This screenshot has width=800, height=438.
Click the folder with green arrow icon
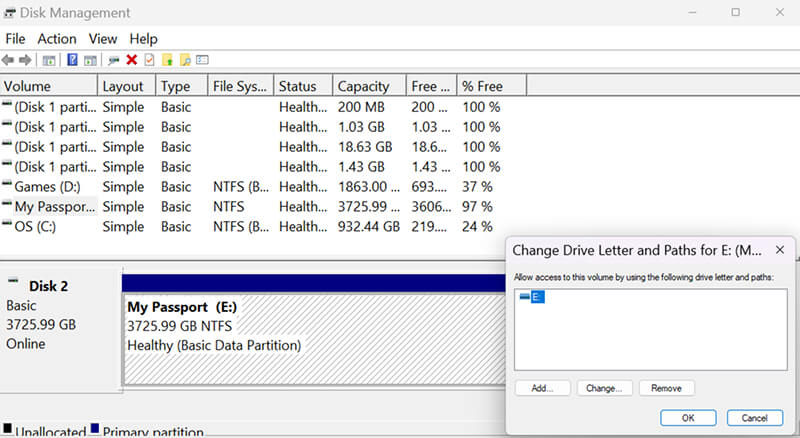pyautogui.click(x=167, y=60)
